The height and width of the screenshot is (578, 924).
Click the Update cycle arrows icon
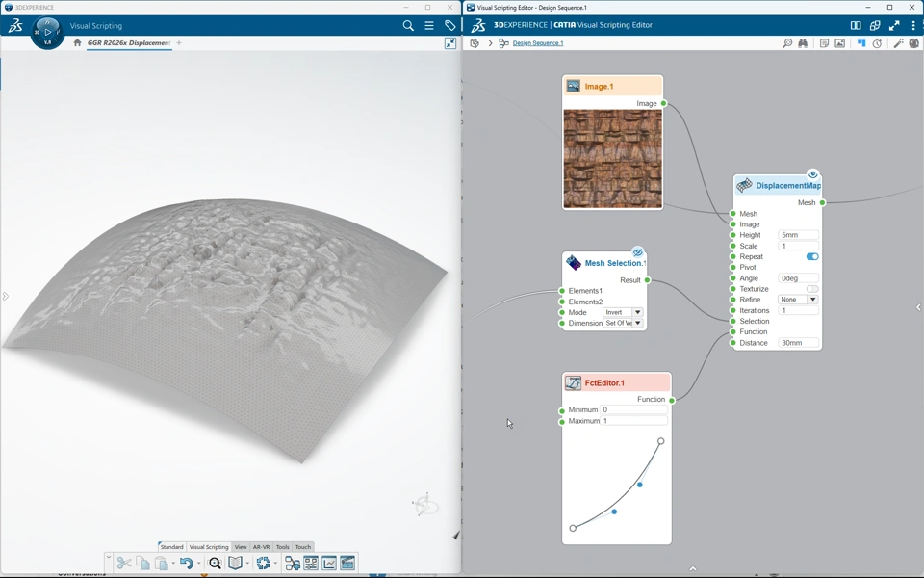[263, 564]
